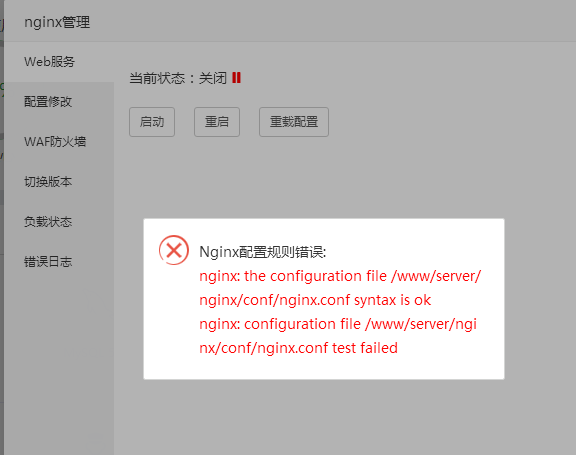View 负载状态 page

point(59,222)
